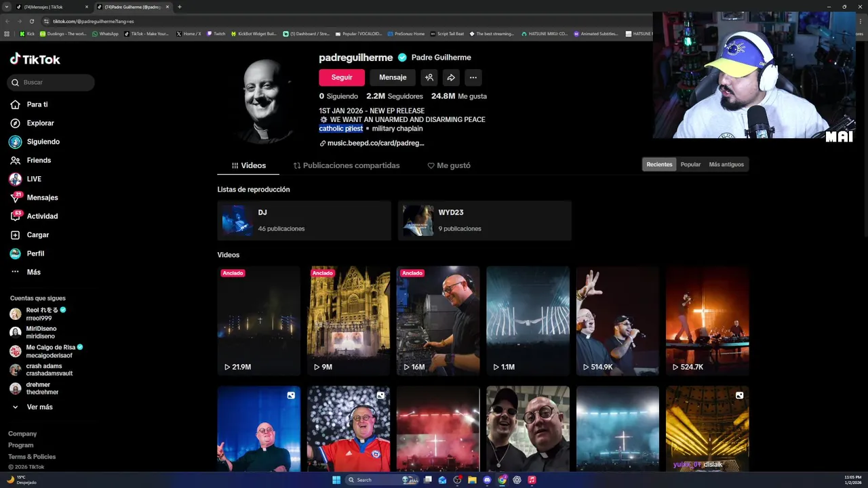Open the pinned video with 21.9M views
The width and height of the screenshot is (868, 488).
258,321
